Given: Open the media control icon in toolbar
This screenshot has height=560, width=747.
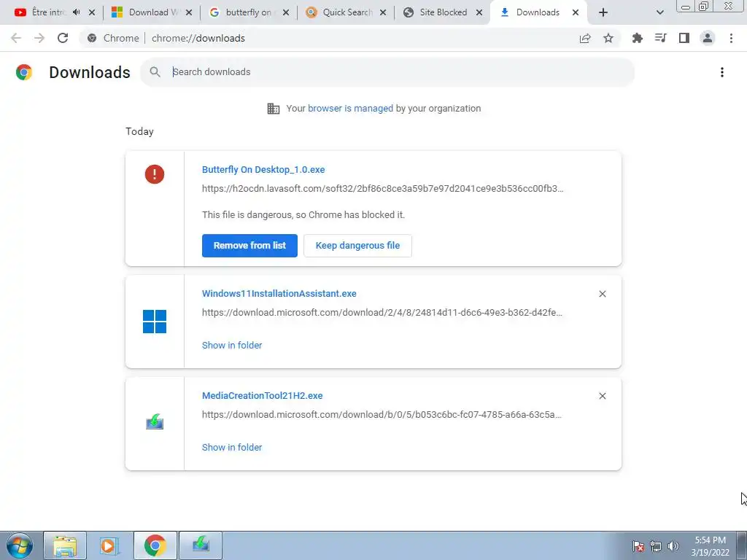Looking at the screenshot, I should pos(660,38).
